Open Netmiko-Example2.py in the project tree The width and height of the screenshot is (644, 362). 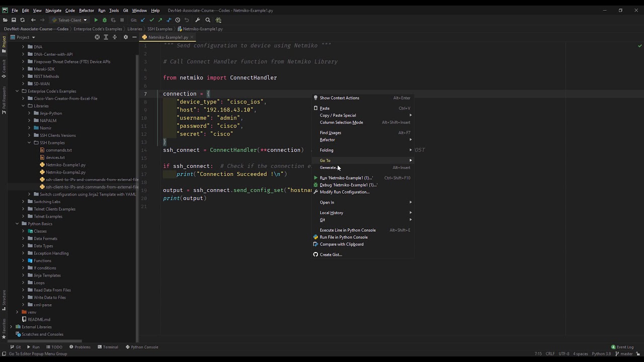coord(65,172)
